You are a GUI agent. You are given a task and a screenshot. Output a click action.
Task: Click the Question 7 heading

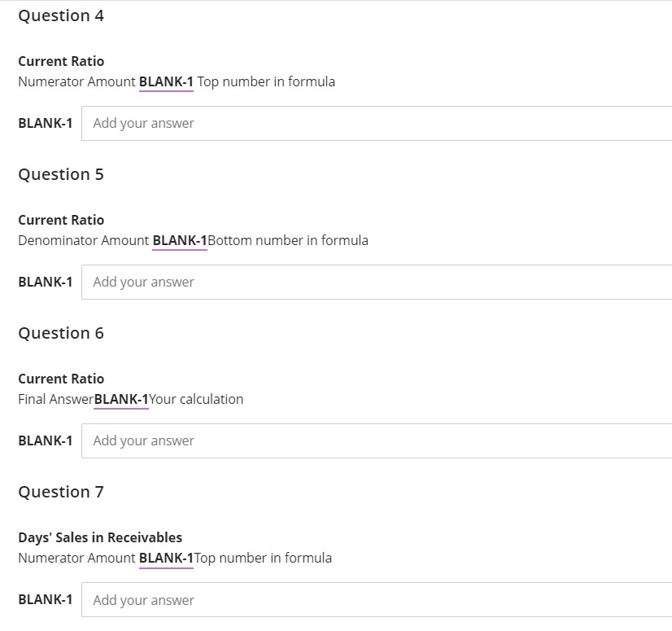pyautogui.click(x=60, y=492)
